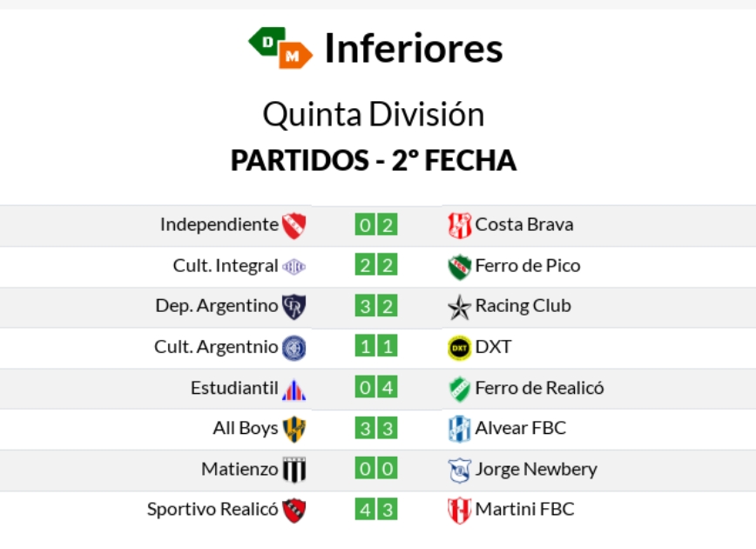Click the Jorge Newbery team logo
The width and height of the screenshot is (756, 549).
[459, 470]
